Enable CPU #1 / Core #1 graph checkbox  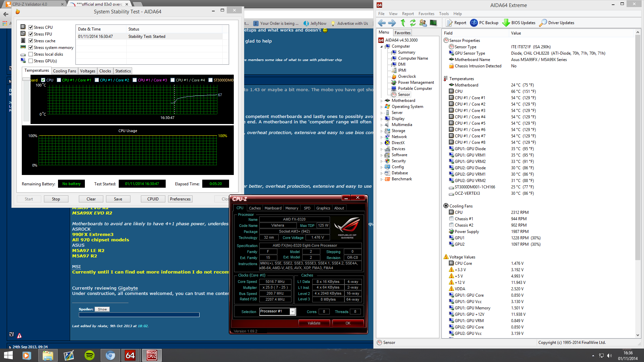[x=59, y=80]
